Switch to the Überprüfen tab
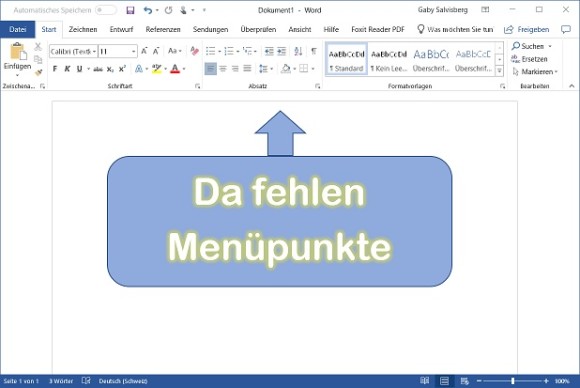580x388 pixels. click(x=258, y=30)
